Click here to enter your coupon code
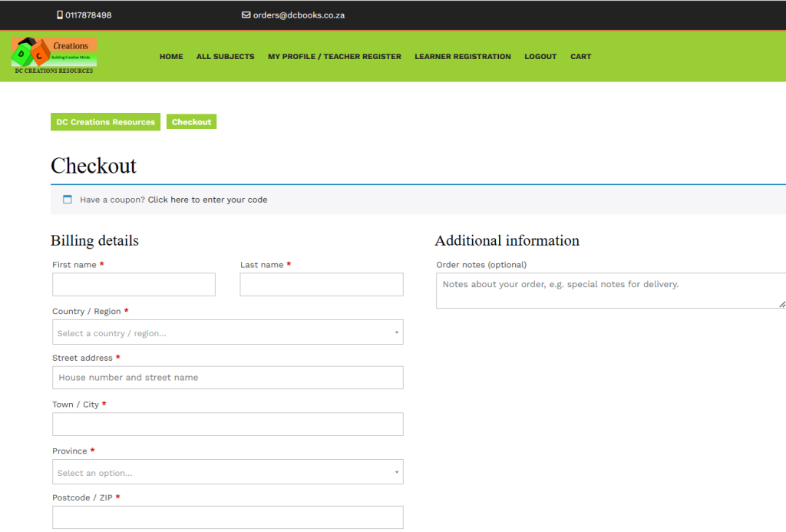 (x=210, y=199)
